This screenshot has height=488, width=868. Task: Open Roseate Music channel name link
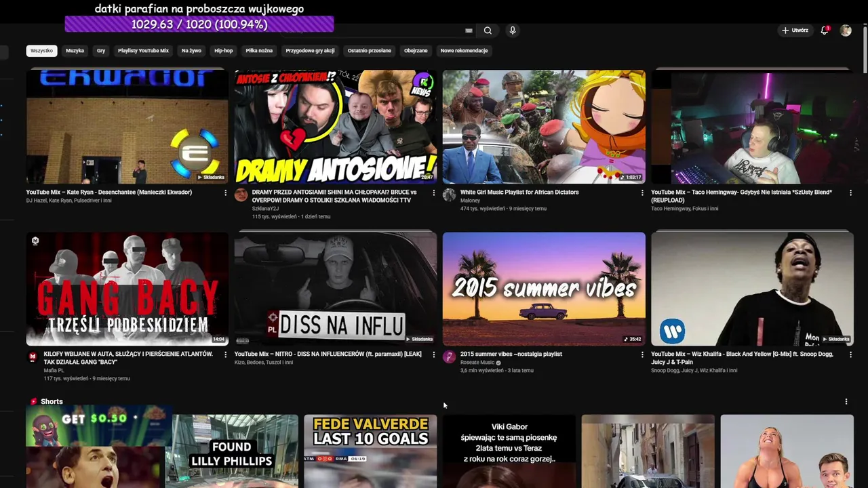pos(477,363)
